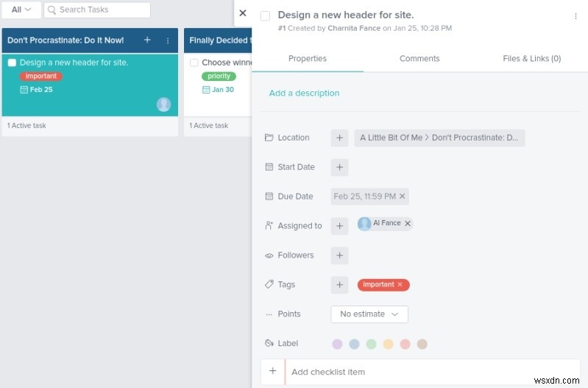Image resolution: width=588 pixels, height=388 pixels.
Task: Mark the task complete in detail header
Action: [x=265, y=15]
